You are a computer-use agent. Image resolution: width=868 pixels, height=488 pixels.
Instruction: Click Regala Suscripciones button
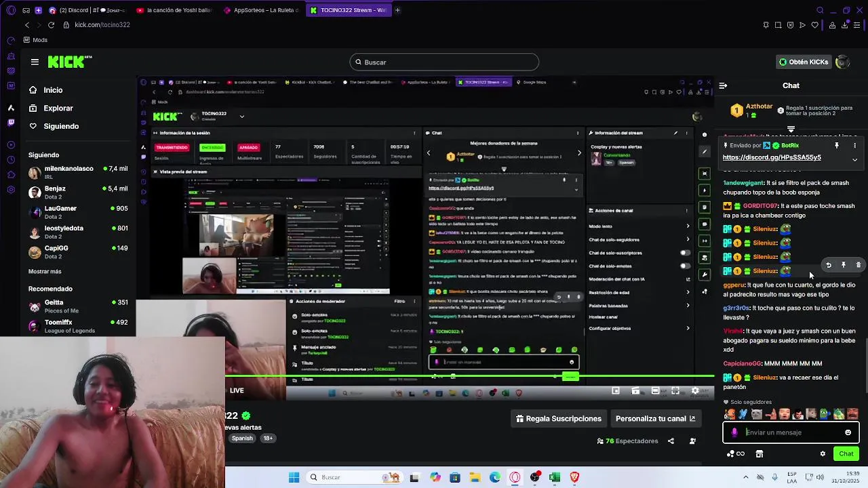tap(559, 419)
